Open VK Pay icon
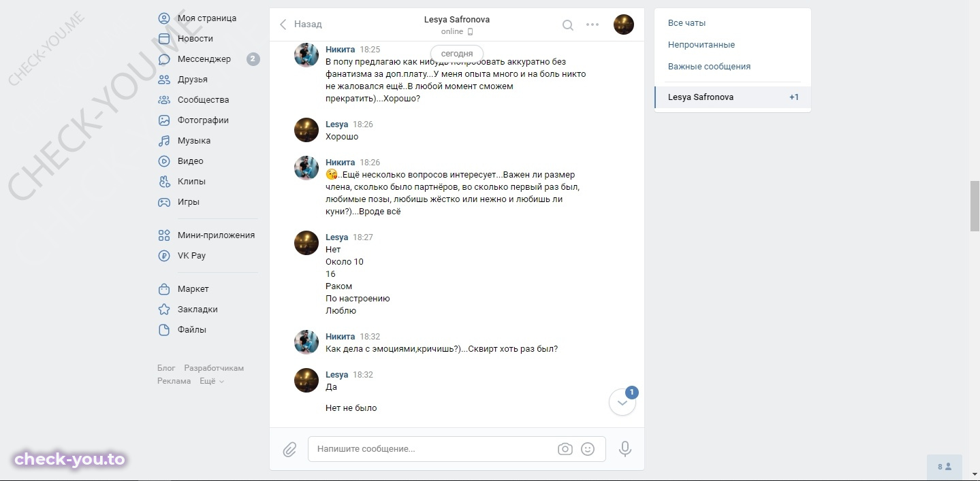 [164, 256]
